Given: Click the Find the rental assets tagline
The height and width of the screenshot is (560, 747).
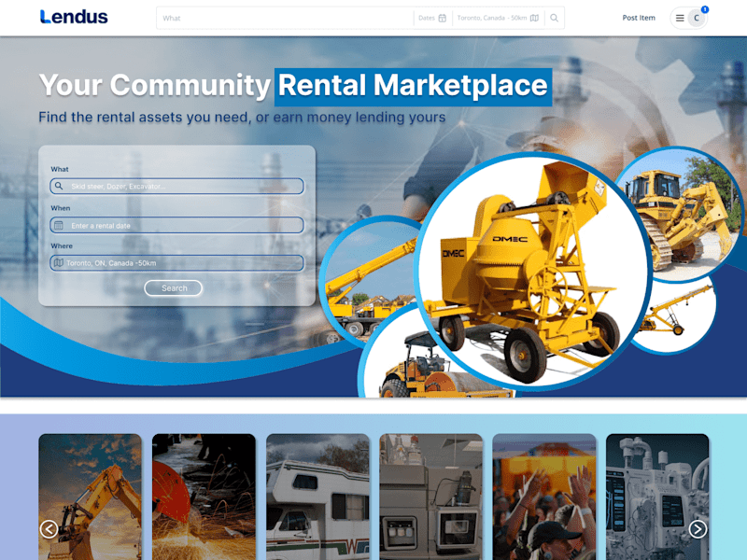Looking at the screenshot, I should (x=242, y=118).
